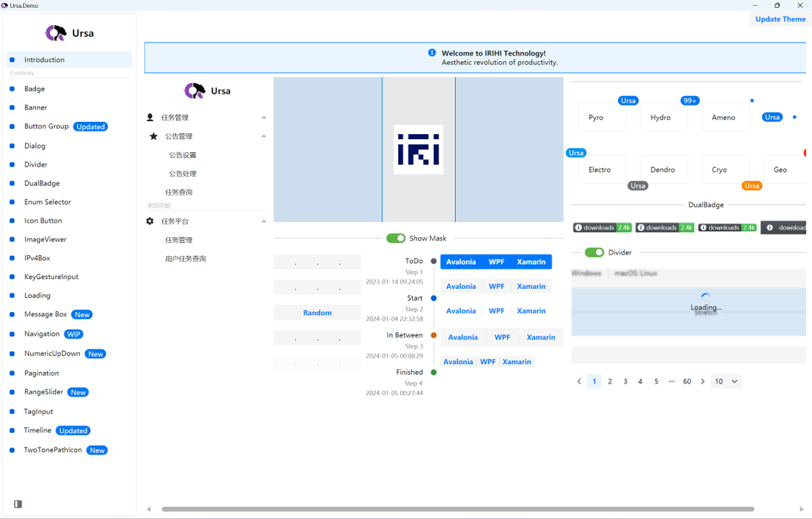Open the Badge control page
812x519 pixels.
[x=35, y=89]
